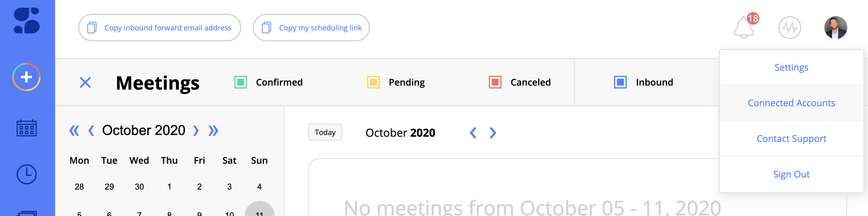Choose Connected Accounts from the menu
868x216 pixels.
(791, 103)
